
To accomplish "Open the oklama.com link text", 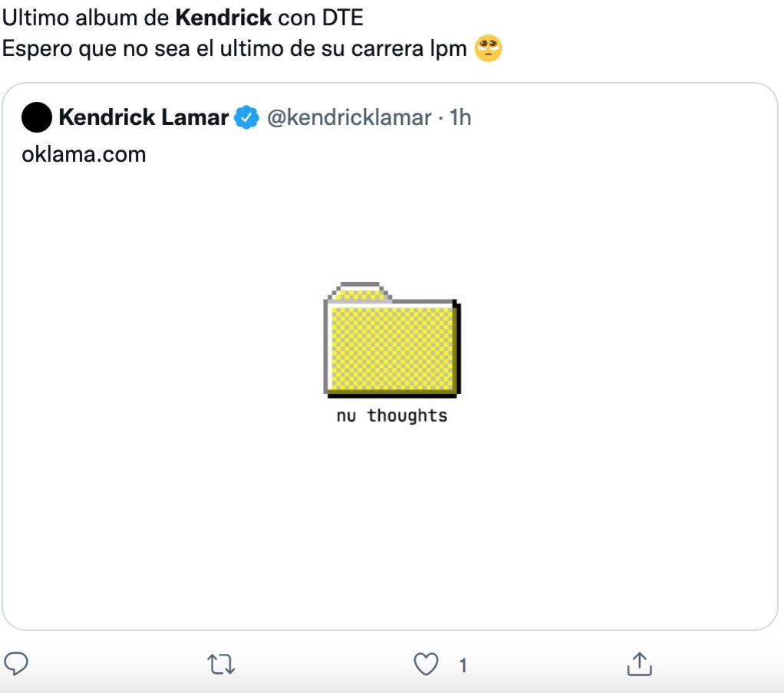I will (84, 154).
